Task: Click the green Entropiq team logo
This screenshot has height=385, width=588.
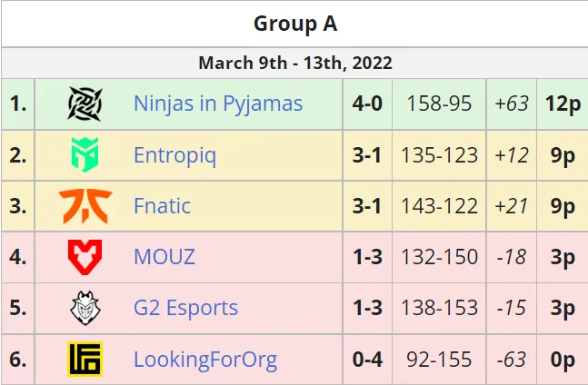Action: (x=85, y=154)
